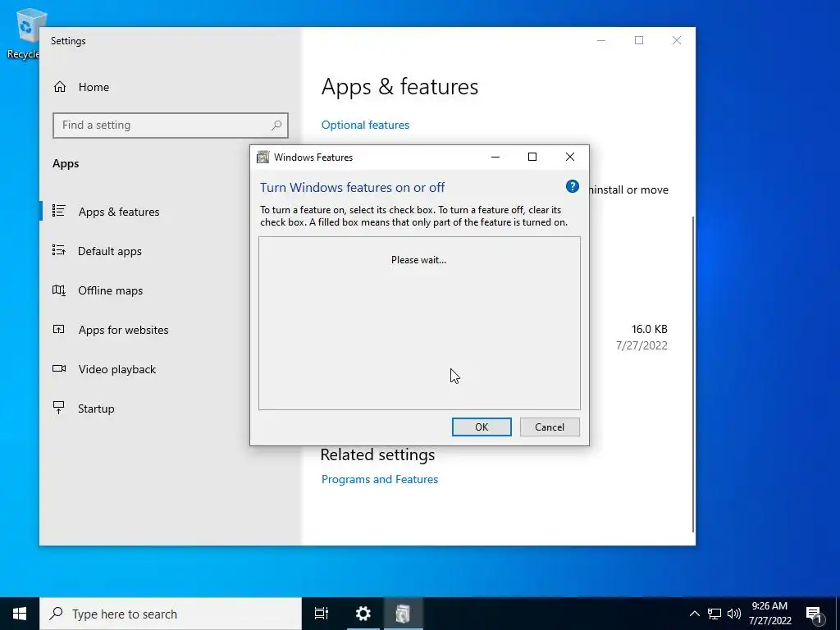Open the notification center icon
Image resolution: width=840 pixels, height=630 pixels.
pyautogui.click(x=815, y=614)
